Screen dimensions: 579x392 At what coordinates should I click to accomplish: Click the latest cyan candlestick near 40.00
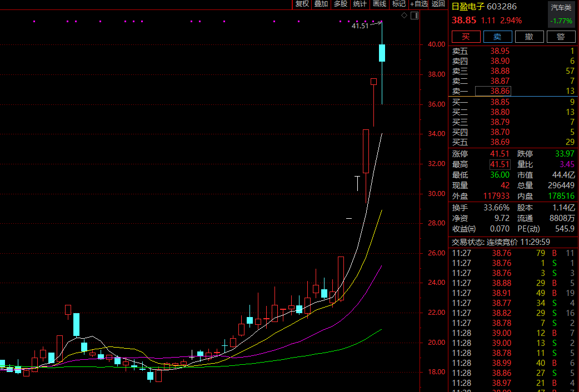[382, 53]
